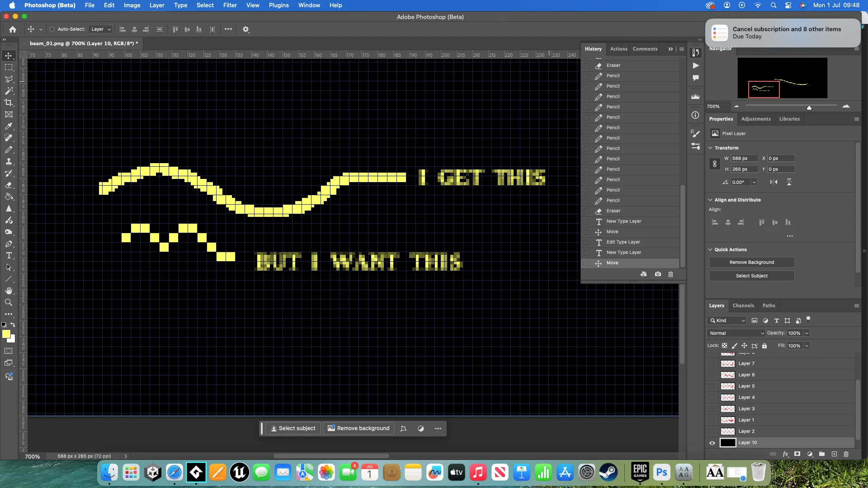
Task: Create new snapshot camera icon in History
Action: coord(658,274)
